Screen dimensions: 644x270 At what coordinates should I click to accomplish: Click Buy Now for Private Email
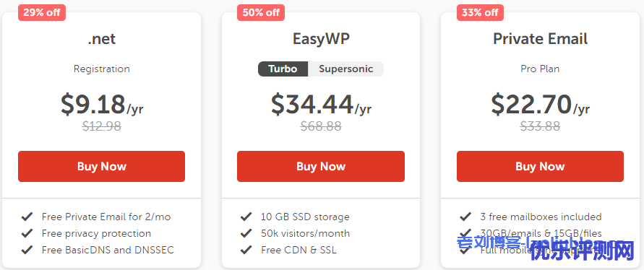(540, 166)
